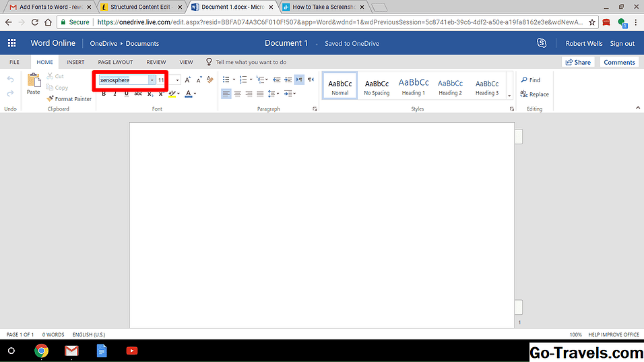Toggle Italic formatting
This screenshot has width=644, height=362.
[x=115, y=94]
